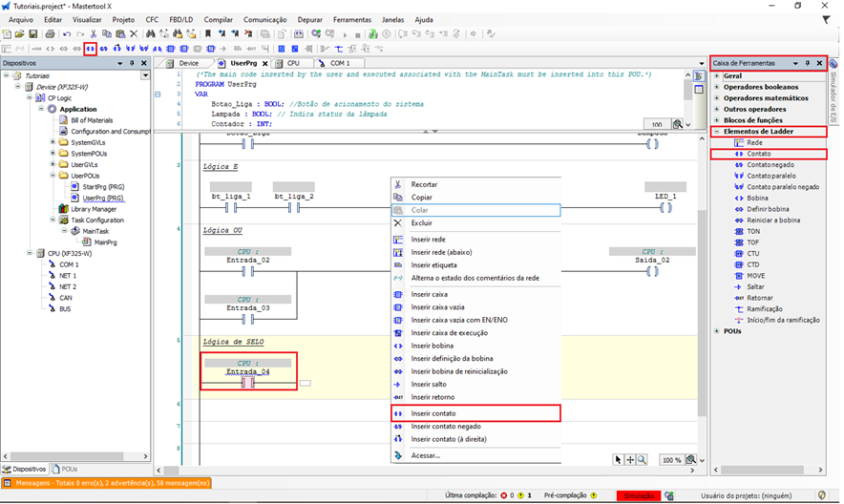Click the Insert contact toolbar icon highlighted in red
The height and width of the screenshot is (504, 844).
tap(91, 48)
